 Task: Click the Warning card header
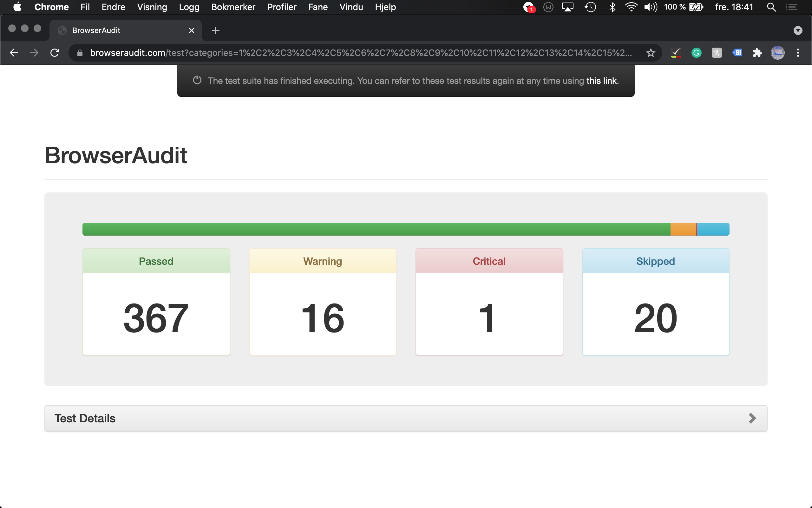[x=323, y=261]
